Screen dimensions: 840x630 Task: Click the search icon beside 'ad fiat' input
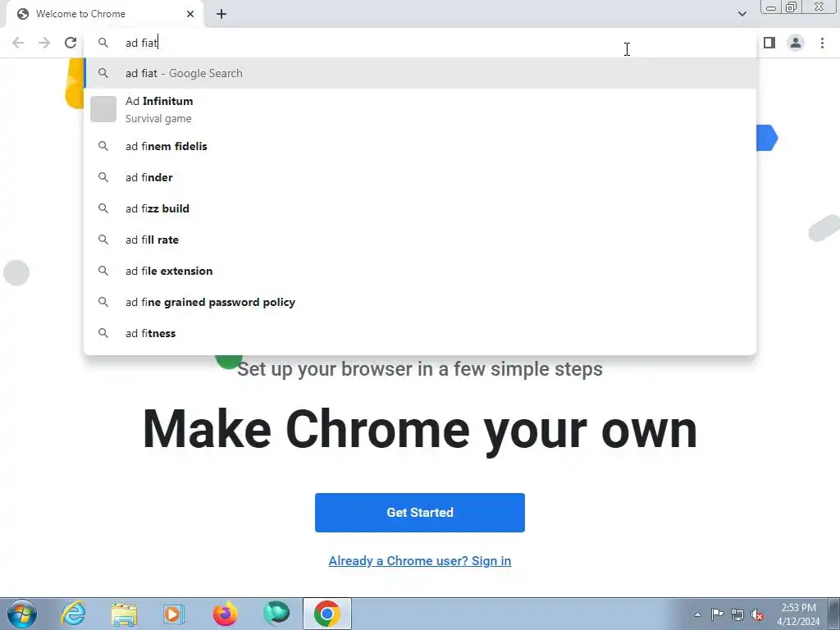(x=103, y=43)
